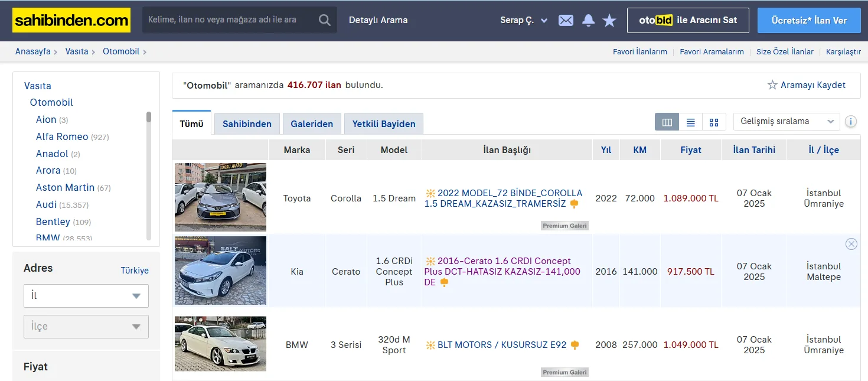This screenshot has height=381, width=868.
Task: Go to Vasıta breadcrumb
Action: pos(77,51)
